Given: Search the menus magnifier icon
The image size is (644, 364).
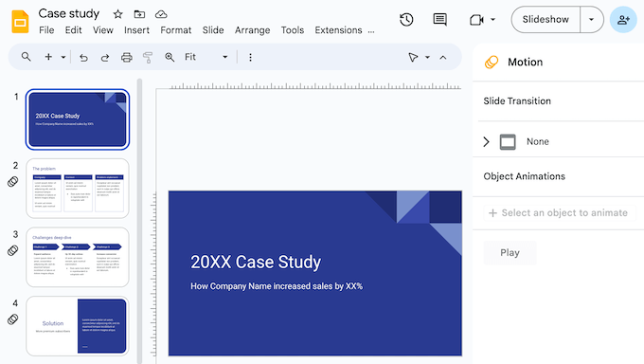Looking at the screenshot, I should tap(26, 57).
